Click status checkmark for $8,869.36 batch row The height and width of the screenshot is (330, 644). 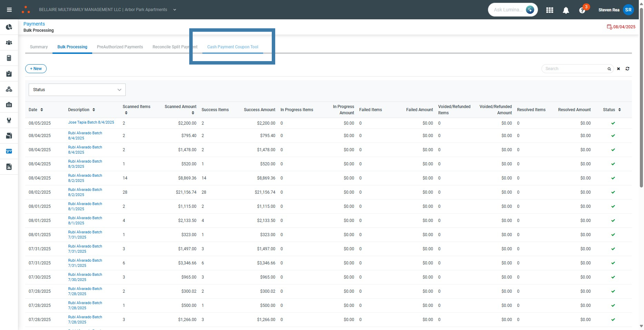pos(613,178)
